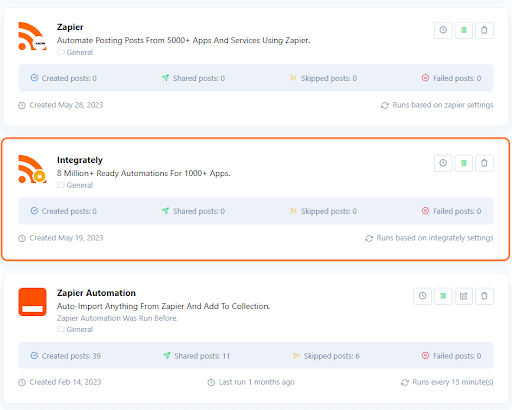Viewport: 512px width, 410px height.
Task: Click Created May 19, 2023 date
Action: tap(61, 238)
